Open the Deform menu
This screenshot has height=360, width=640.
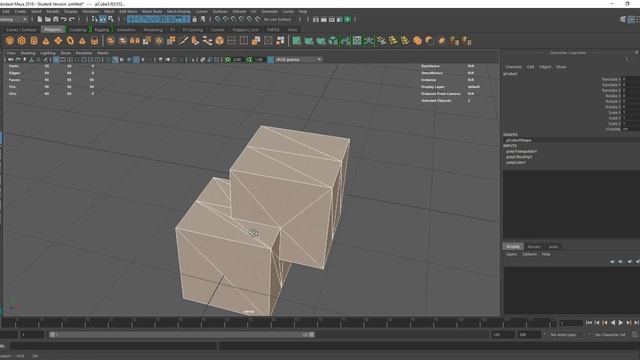pos(239,11)
